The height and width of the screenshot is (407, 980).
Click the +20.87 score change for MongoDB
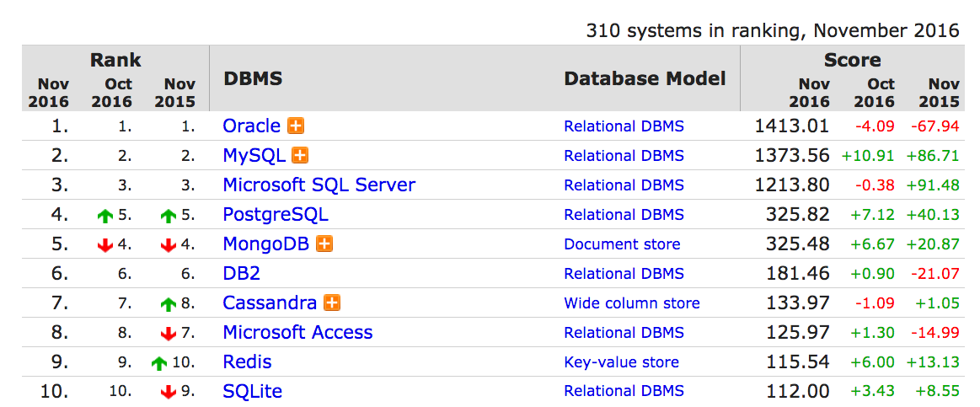pos(932,244)
